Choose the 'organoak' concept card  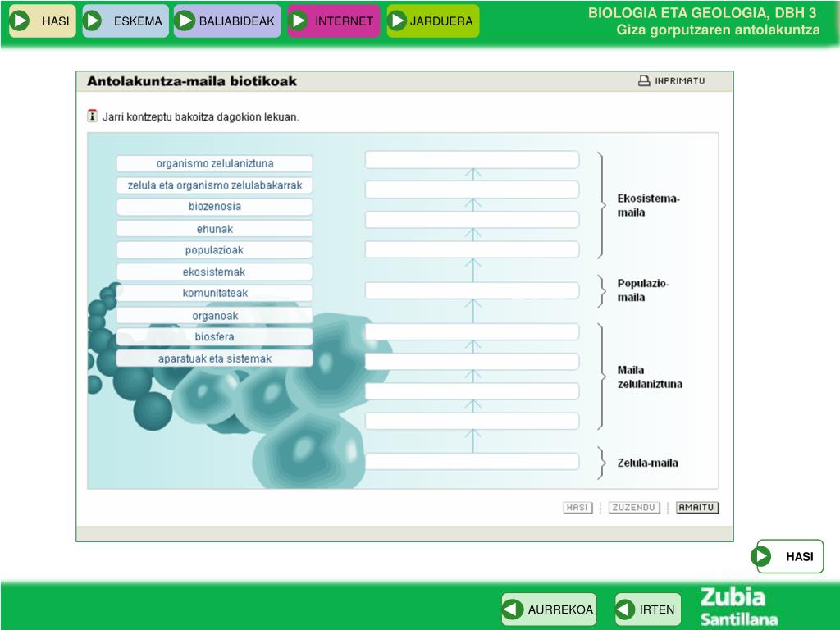click(214, 316)
